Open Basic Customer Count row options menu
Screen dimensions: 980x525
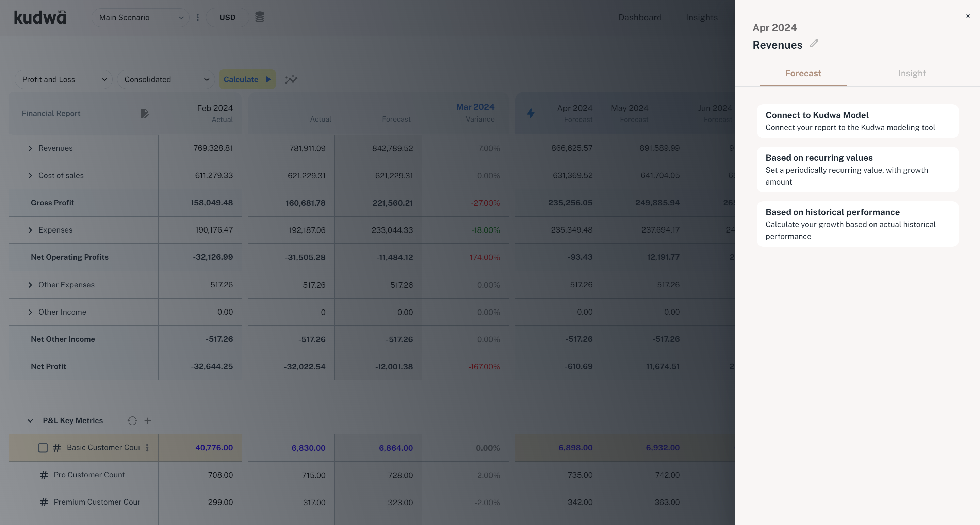click(x=147, y=448)
